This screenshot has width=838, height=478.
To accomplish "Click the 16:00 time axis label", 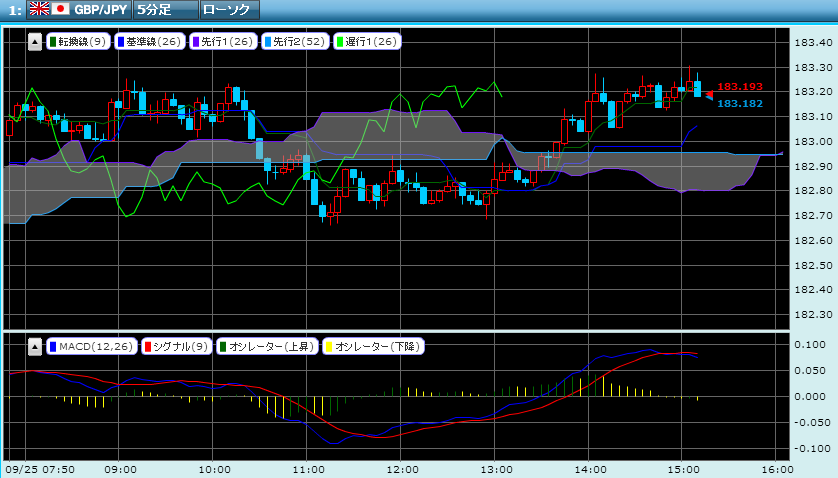I will click(x=778, y=469).
